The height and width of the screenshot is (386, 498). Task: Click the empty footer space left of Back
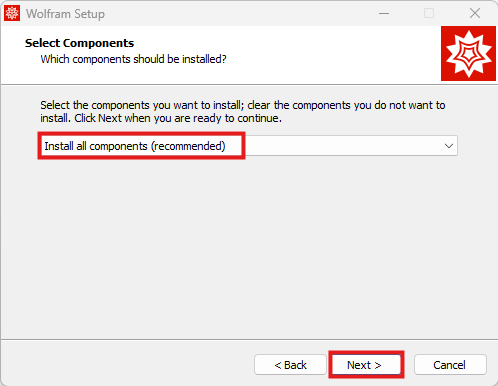(x=127, y=365)
